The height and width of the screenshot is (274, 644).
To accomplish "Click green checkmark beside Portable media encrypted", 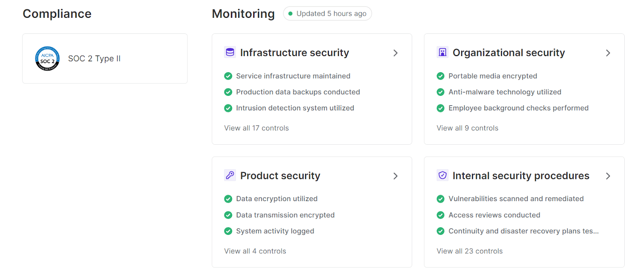I will [441, 76].
